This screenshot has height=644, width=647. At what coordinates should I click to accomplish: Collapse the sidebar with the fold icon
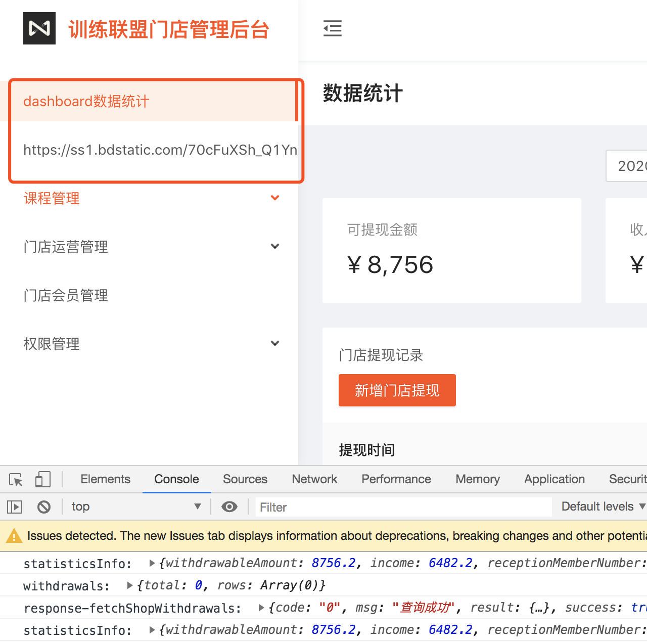point(333,28)
